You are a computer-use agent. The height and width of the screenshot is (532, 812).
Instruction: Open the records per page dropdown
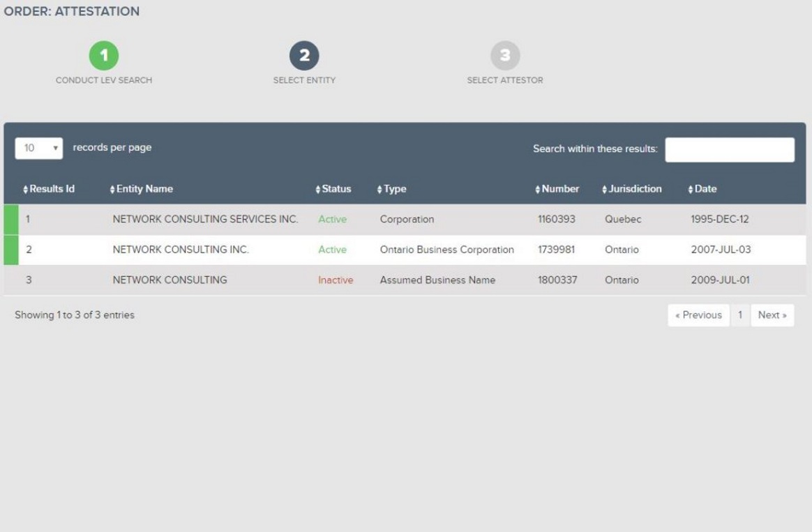[39, 148]
